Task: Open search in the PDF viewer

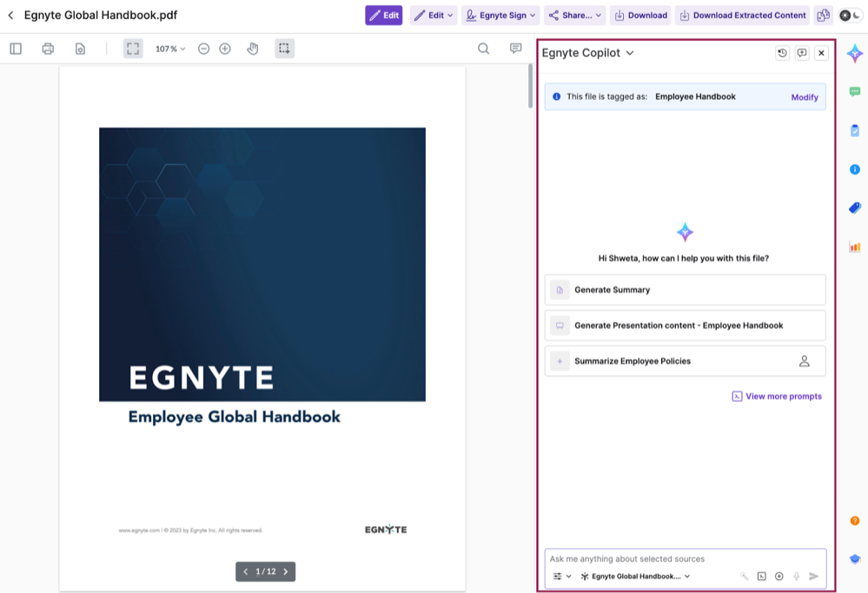Action: [x=484, y=49]
